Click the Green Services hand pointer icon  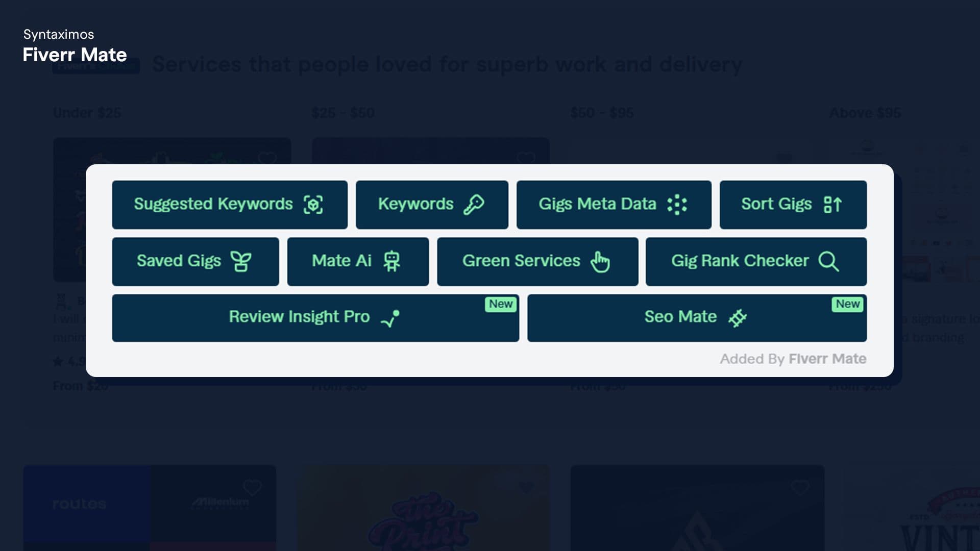[x=600, y=262]
